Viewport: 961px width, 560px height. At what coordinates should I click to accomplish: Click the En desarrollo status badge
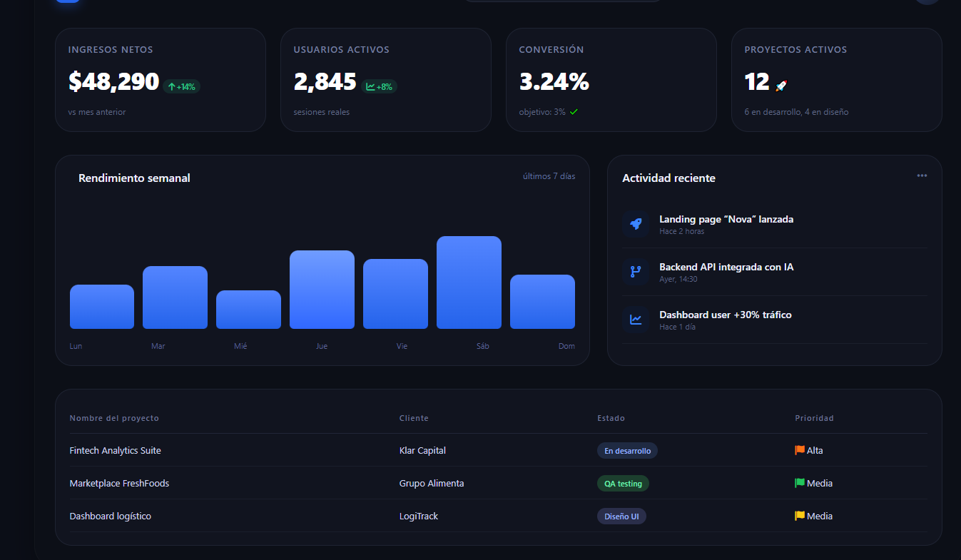point(627,451)
